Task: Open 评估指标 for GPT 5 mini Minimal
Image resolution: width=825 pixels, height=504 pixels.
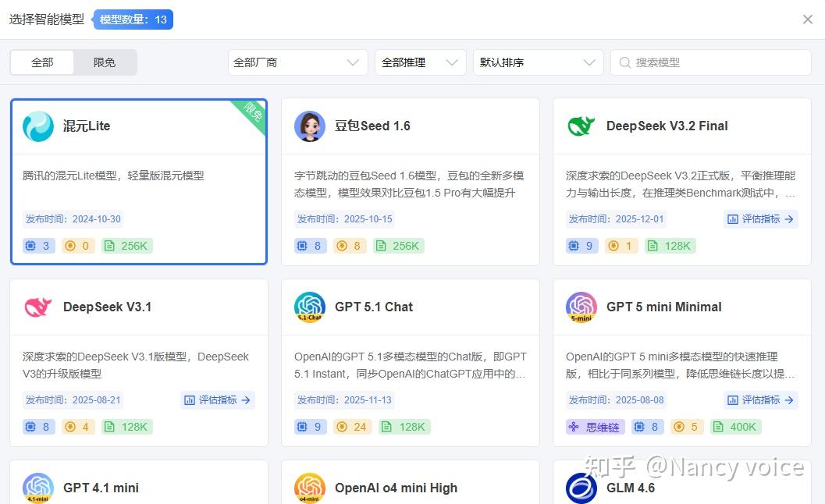Action: click(760, 399)
